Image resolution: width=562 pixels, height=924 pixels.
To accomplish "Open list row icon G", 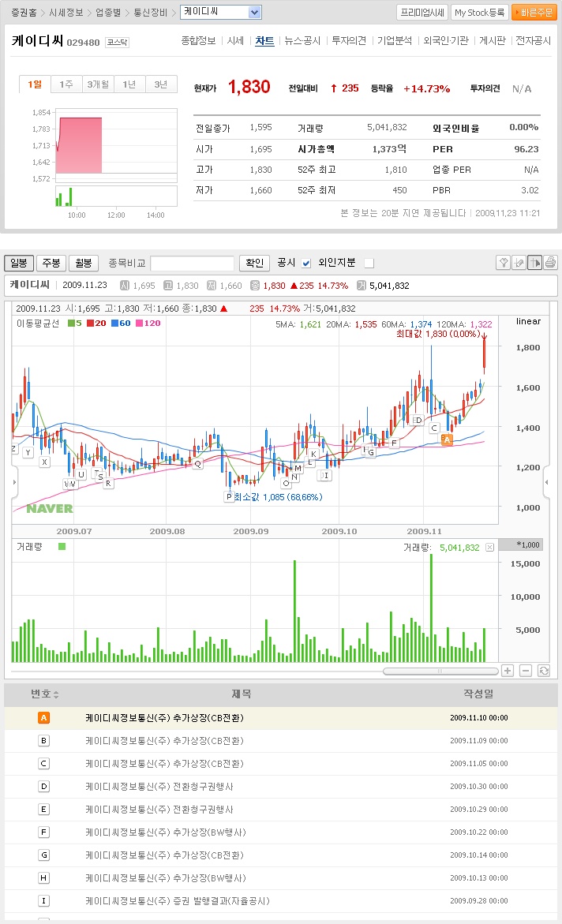I will (x=43, y=855).
